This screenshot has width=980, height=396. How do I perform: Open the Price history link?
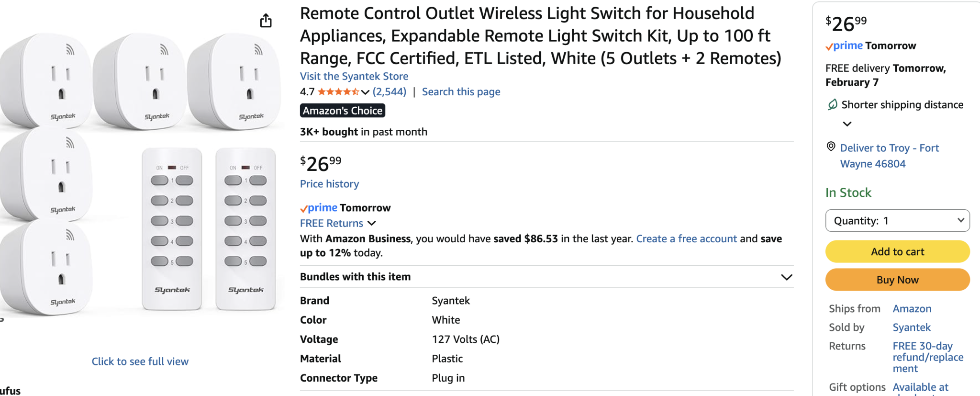(x=329, y=184)
